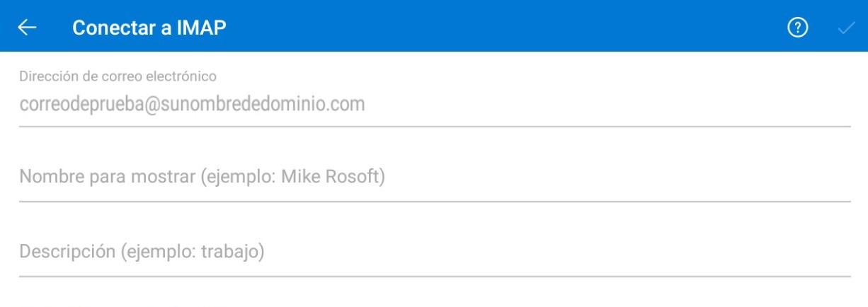Place cursor in correodeprueba@sunombrededominio.com text
This screenshot has width=868, height=307.
[192, 105]
